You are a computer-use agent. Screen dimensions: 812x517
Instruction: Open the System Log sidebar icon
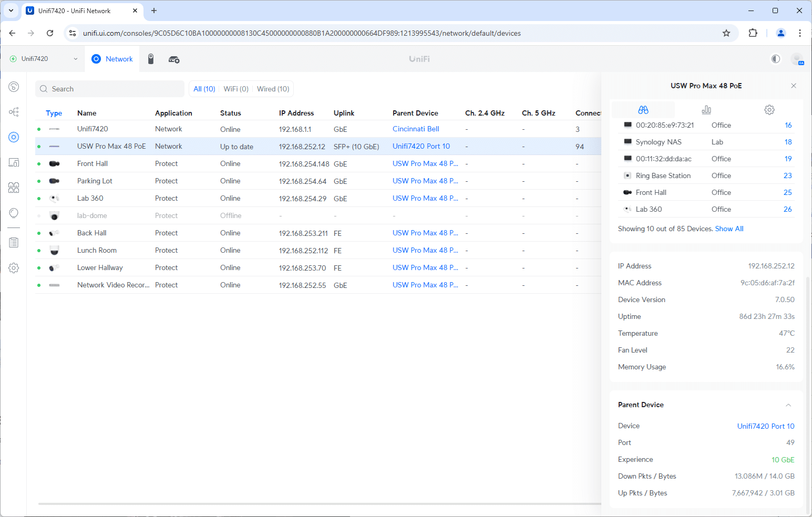tap(14, 243)
